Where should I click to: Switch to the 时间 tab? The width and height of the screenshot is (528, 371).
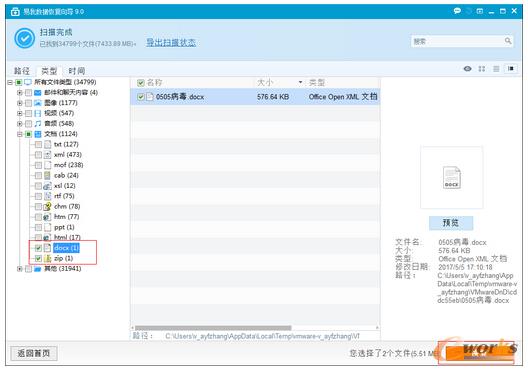coord(77,71)
